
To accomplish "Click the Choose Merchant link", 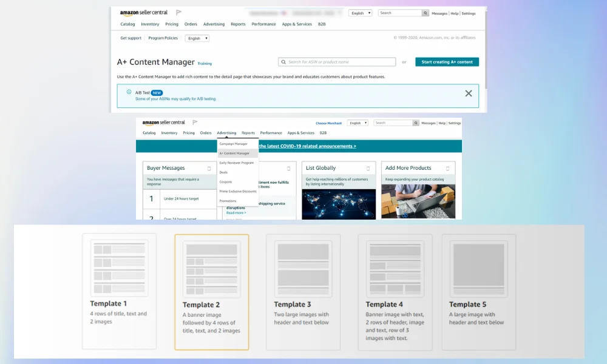I will click(x=328, y=123).
